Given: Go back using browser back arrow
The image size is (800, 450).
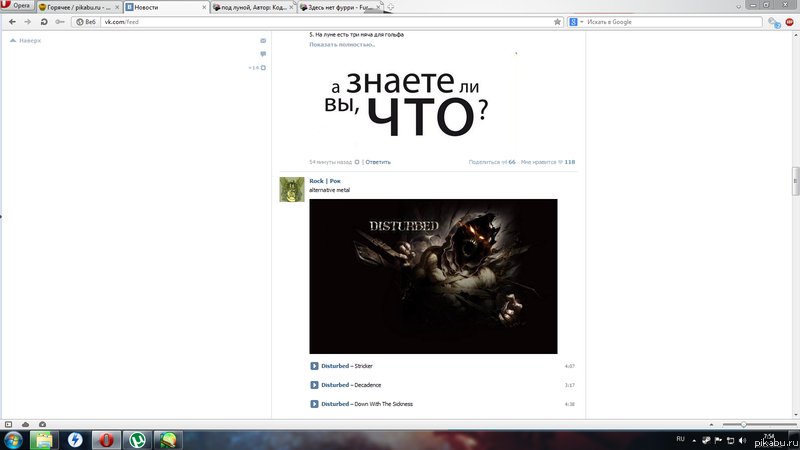Looking at the screenshot, I should click(10, 21).
